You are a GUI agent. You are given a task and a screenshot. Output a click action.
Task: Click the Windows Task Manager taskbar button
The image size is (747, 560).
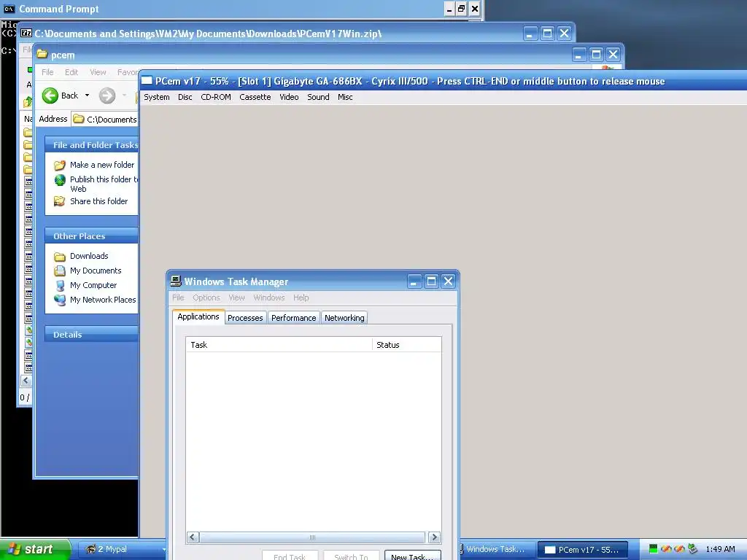[495, 549]
